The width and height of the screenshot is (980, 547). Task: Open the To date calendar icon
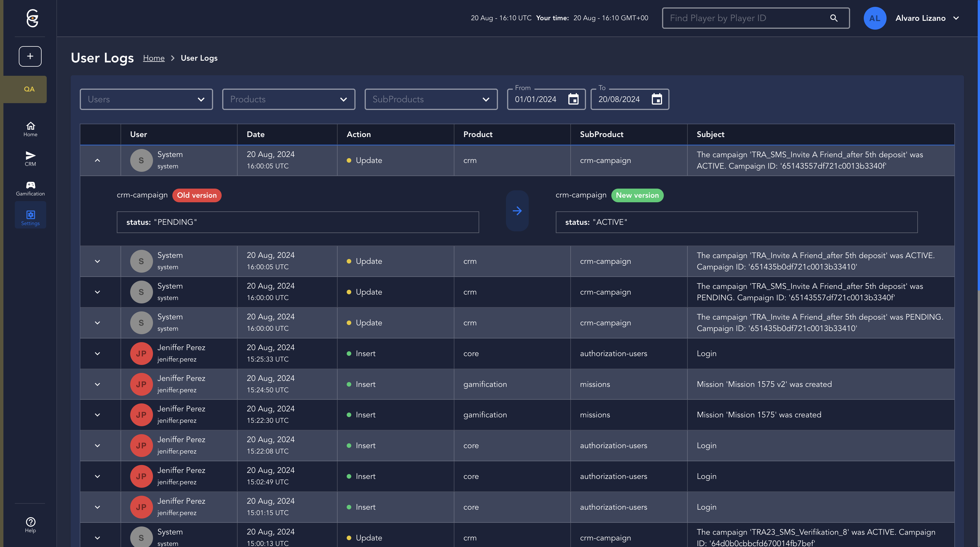tap(657, 99)
